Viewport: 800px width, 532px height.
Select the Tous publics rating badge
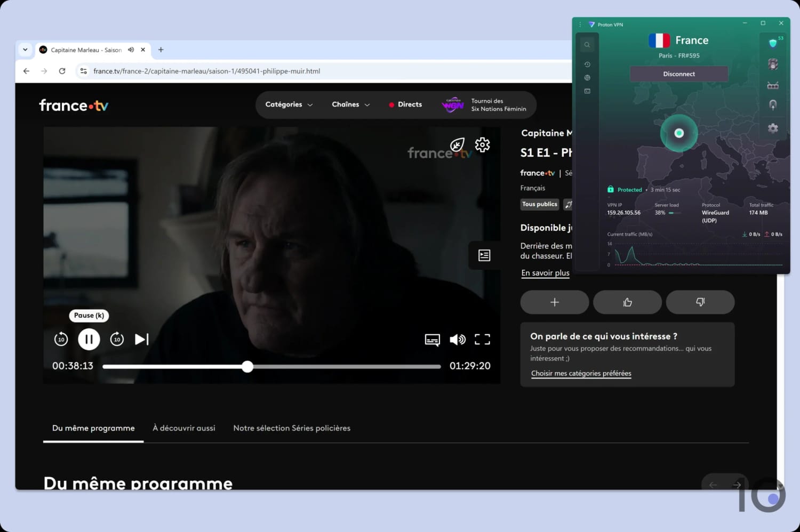click(540, 204)
